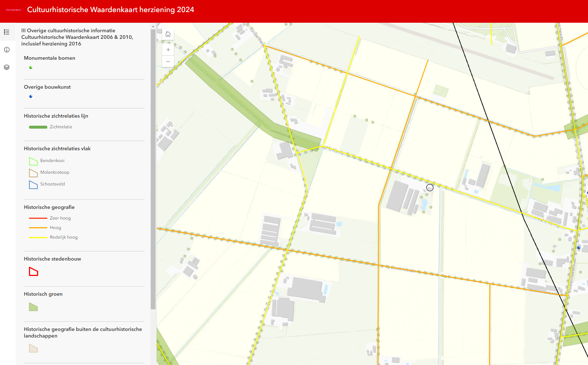588x365 pixels.
Task: Click the 'Eendenkooi' text label
Action: (52, 161)
